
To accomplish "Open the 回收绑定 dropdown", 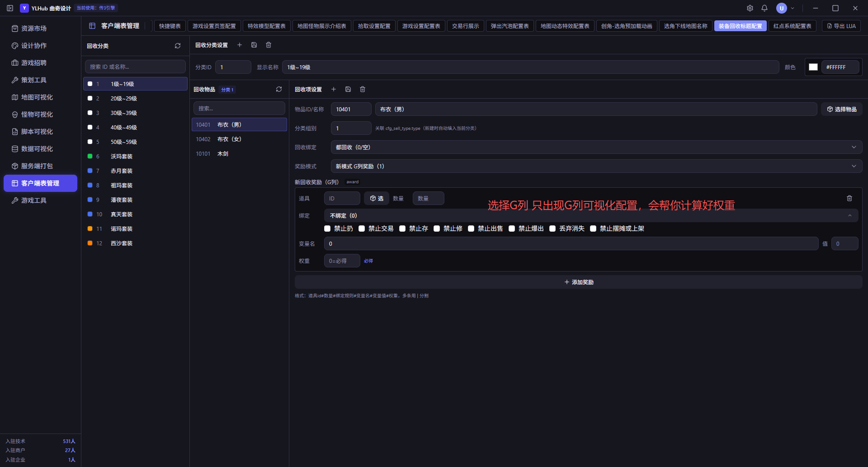I will point(596,147).
